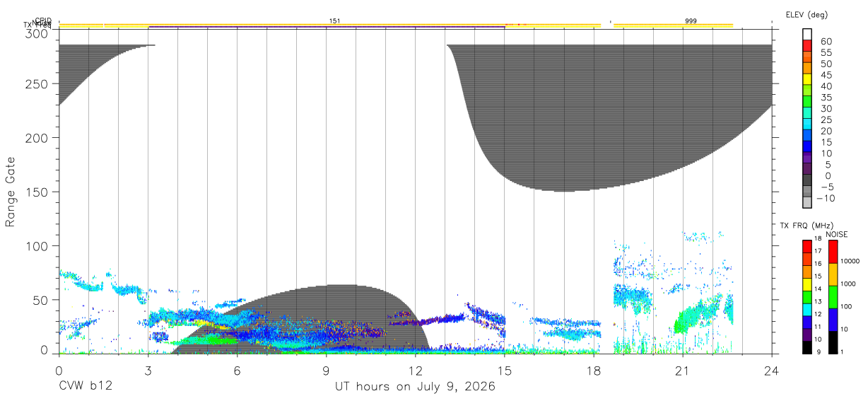Click range gate tick label '250'
The height and width of the screenshot is (401, 868).
(37, 83)
